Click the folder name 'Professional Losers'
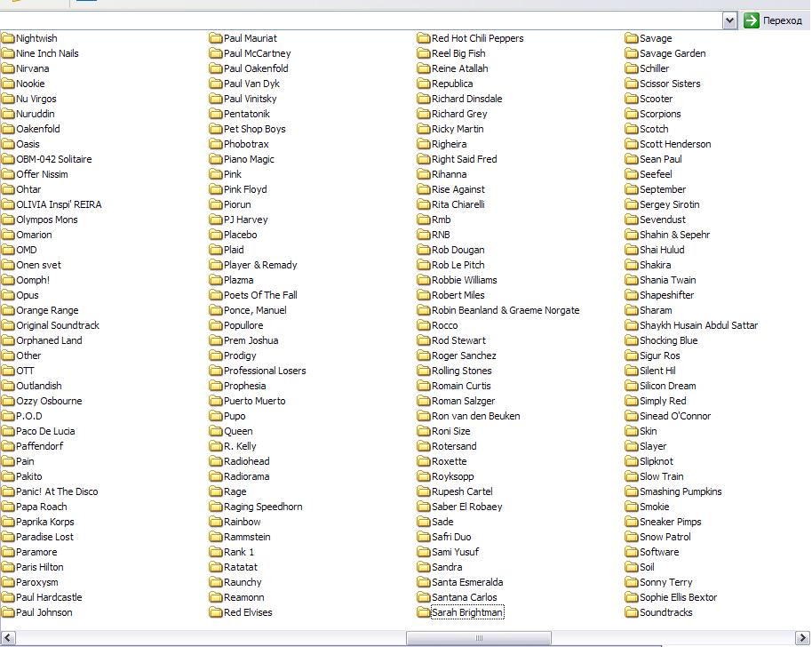This screenshot has width=812, height=647. [x=265, y=371]
